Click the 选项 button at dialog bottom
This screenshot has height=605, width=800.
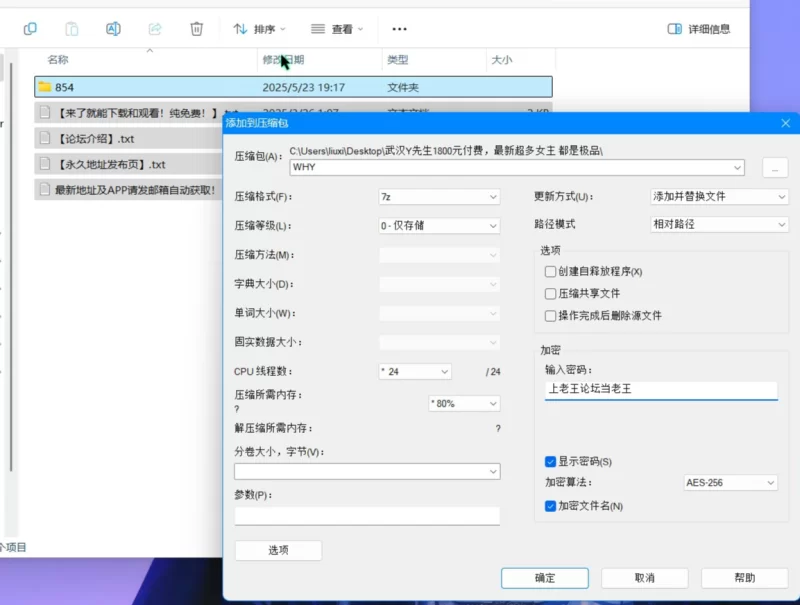pos(278,550)
